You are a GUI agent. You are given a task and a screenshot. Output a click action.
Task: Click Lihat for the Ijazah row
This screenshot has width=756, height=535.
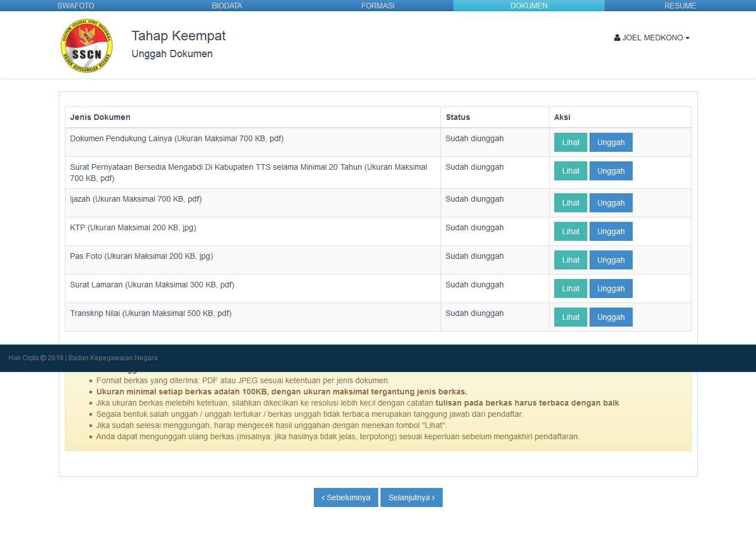click(x=571, y=203)
